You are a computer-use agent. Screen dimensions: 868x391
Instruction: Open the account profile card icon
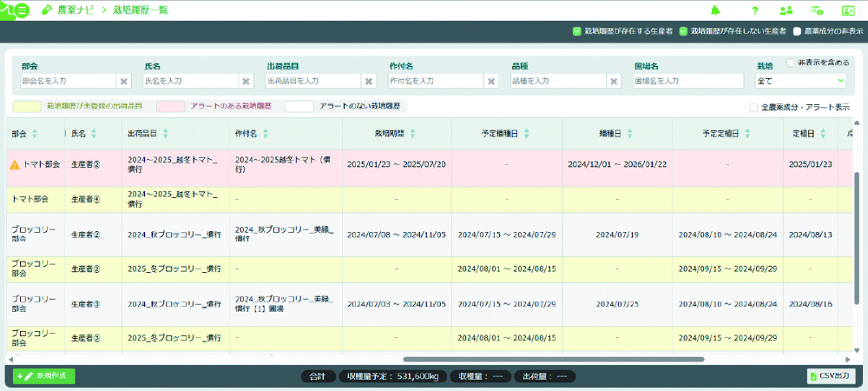pos(848,10)
